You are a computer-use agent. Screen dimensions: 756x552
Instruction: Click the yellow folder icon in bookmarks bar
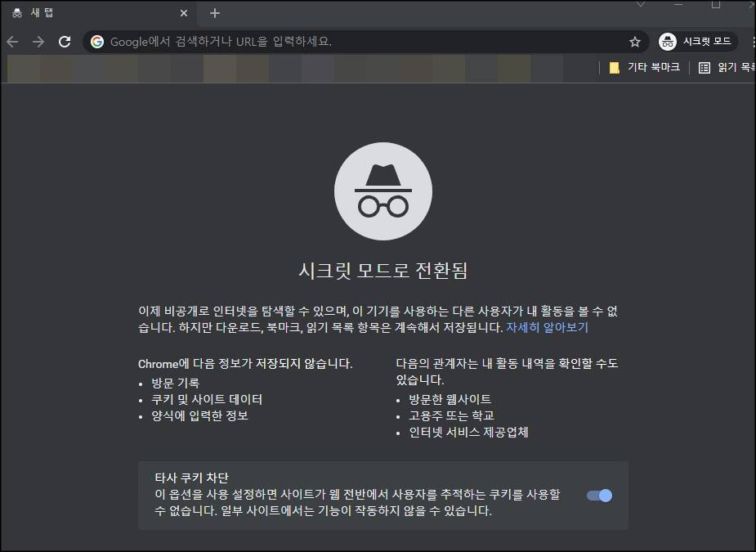(x=614, y=68)
